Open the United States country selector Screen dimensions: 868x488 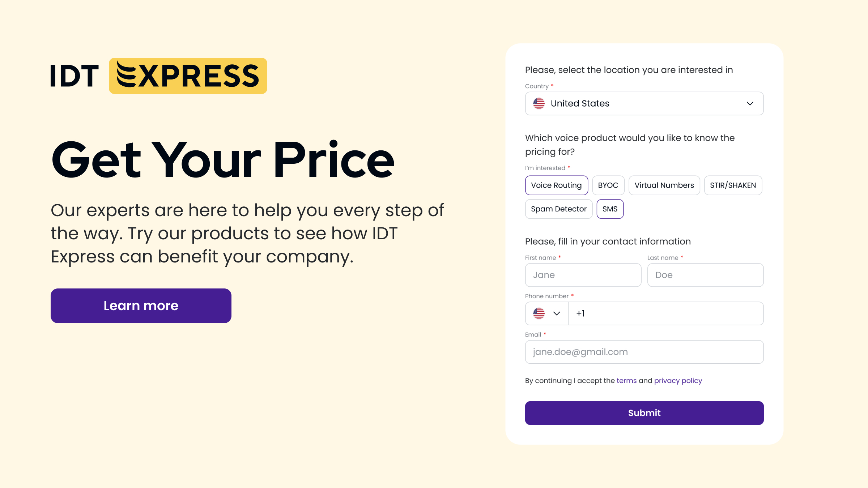[644, 103]
